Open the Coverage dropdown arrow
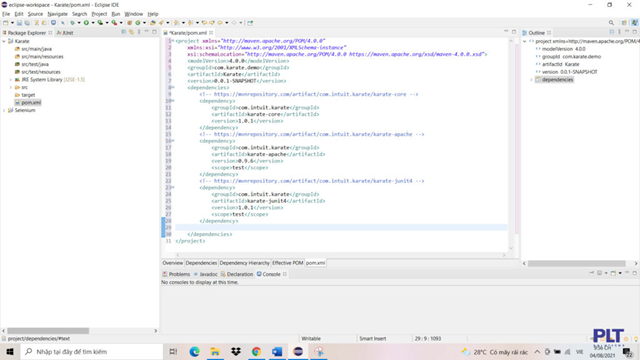 pyautogui.click(x=107, y=23)
